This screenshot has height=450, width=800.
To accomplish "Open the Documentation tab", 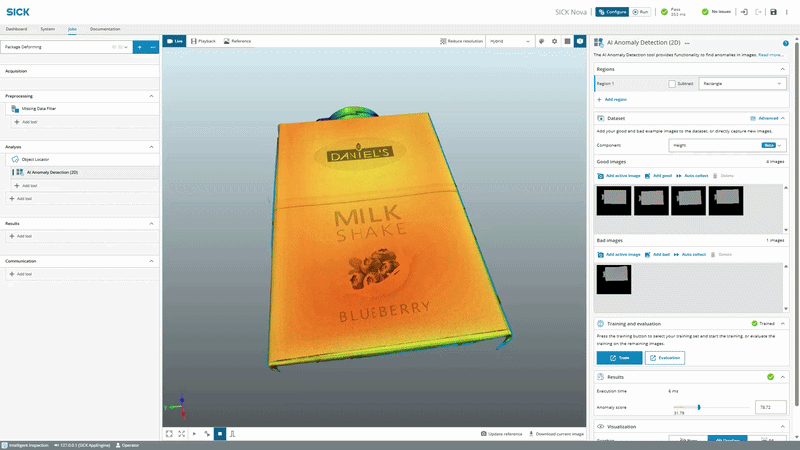I will [105, 29].
